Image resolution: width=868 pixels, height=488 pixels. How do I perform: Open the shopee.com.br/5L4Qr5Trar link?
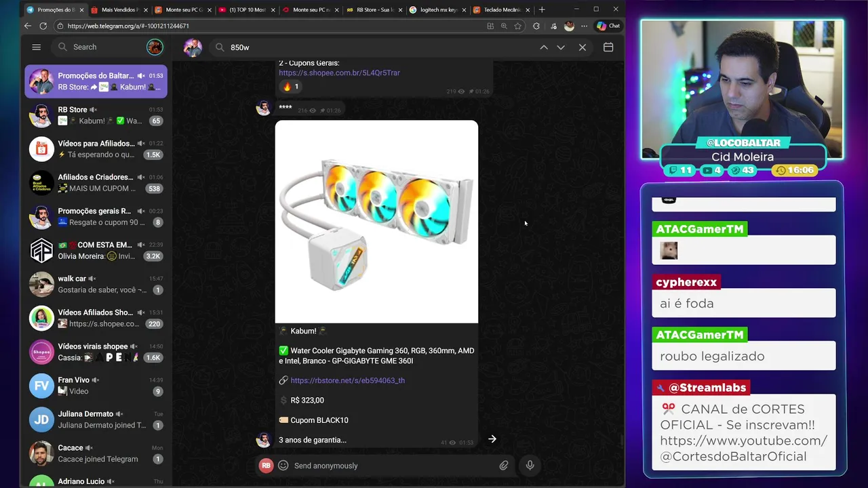(339, 73)
